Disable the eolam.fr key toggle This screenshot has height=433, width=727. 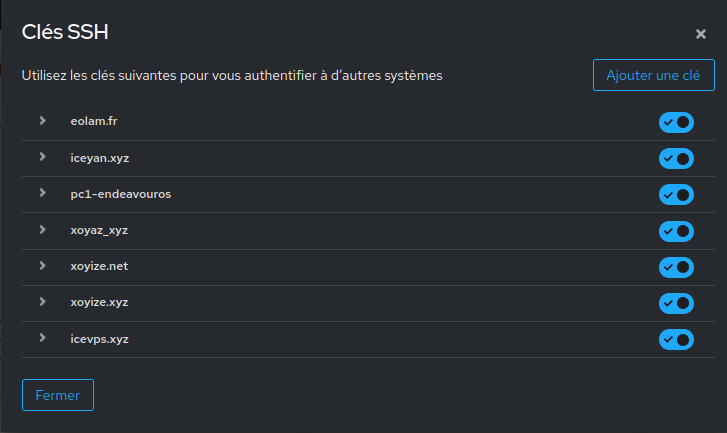click(676, 122)
